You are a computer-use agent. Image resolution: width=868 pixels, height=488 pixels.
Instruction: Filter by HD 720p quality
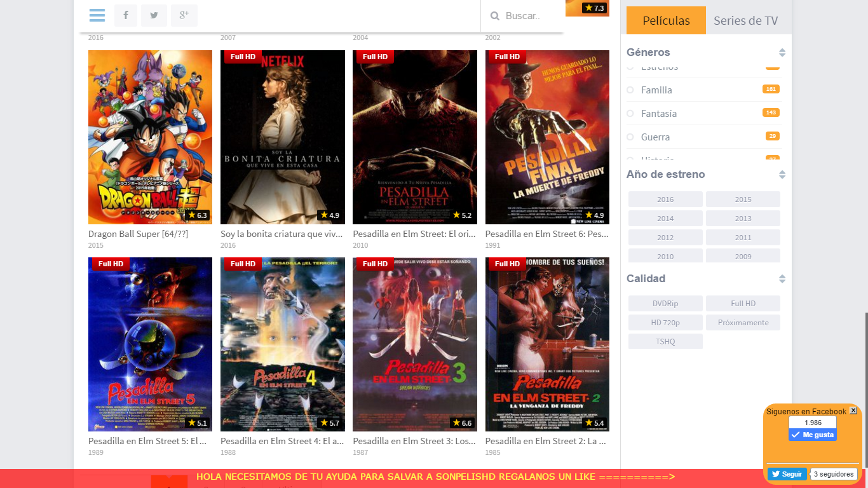pos(665,323)
